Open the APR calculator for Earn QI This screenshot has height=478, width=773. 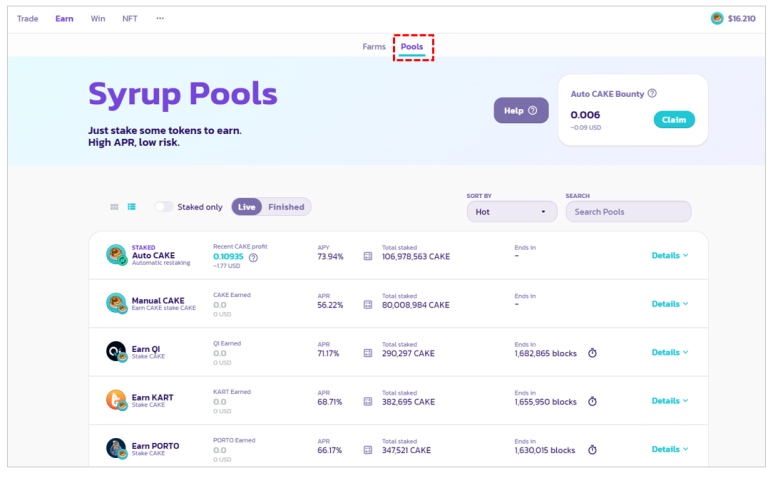point(368,353)
